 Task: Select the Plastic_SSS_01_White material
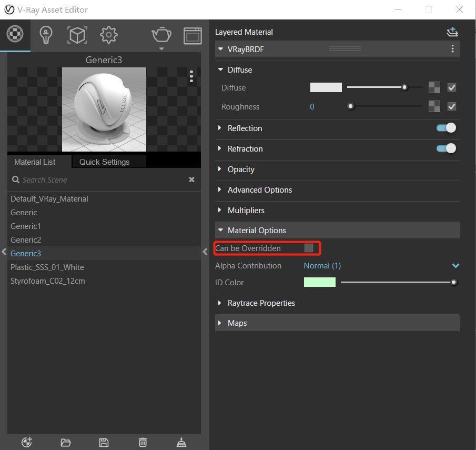coord(104,267)
